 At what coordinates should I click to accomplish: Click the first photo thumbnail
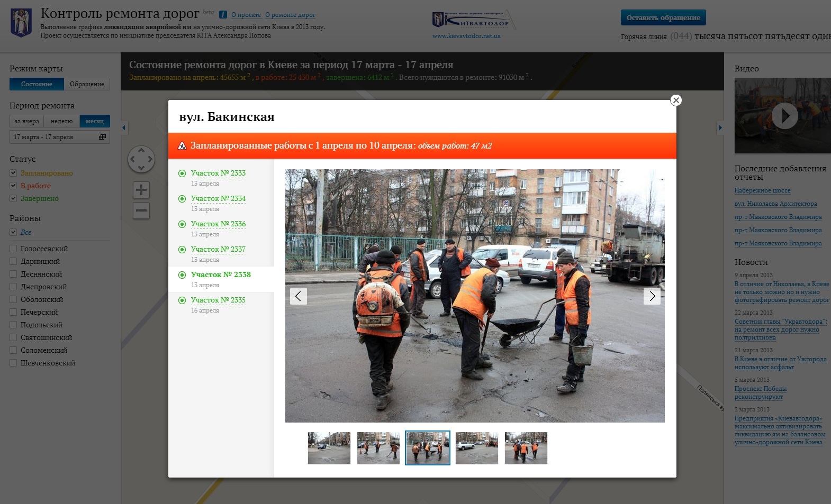point(329,448)
